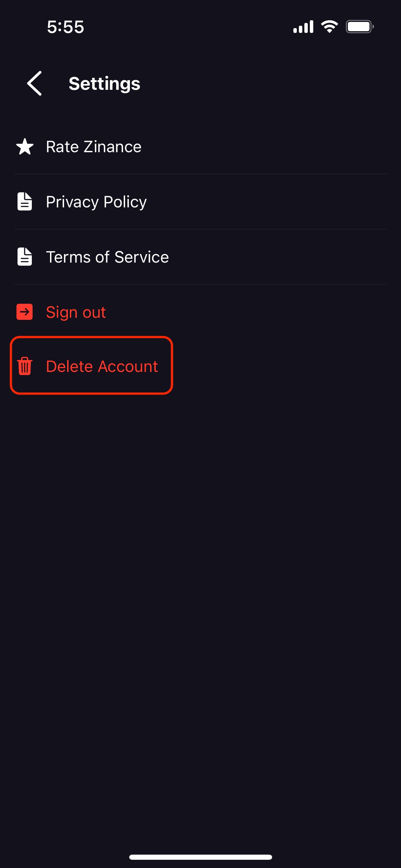Click the Privacy Policy document icon
Image resolution: width=401 pixels, height=868 pixels.
(x=25, y=202)
